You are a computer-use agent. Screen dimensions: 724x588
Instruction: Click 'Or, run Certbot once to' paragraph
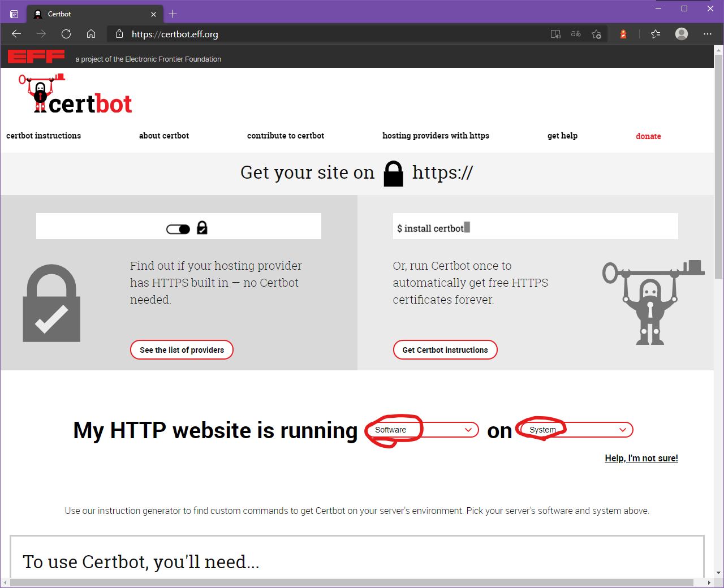click(471, 283)
